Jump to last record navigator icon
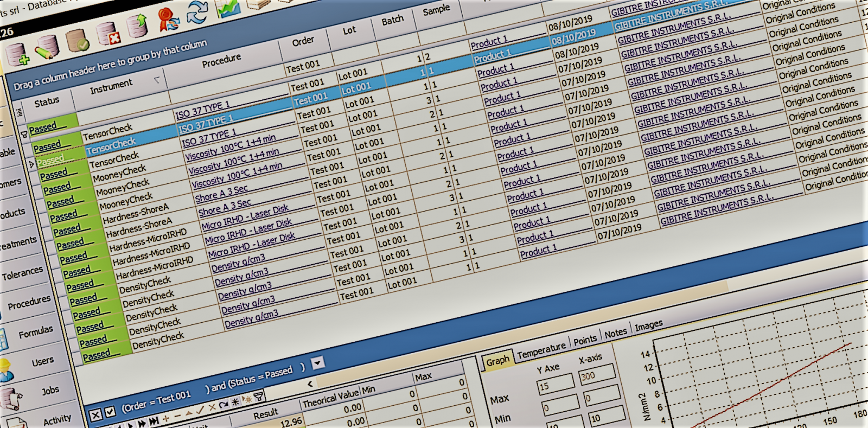 154,421
